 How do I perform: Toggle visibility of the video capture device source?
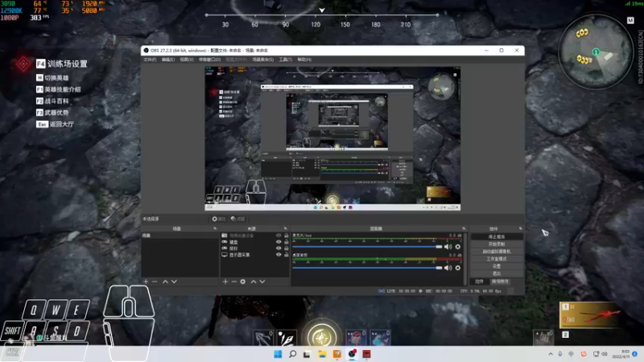tap(279, 236)
